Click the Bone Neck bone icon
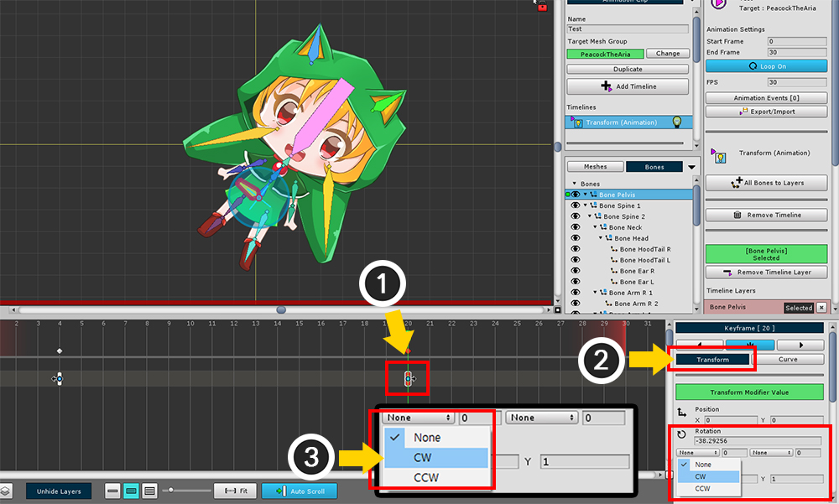The width and height of the screenshot is (839, 504). 603,227
